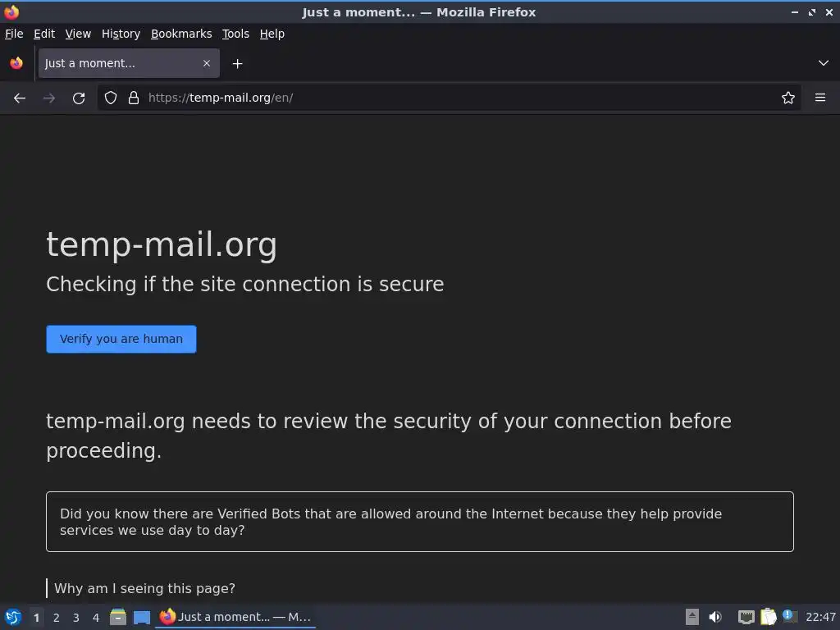Click the show desktop icon in taskbar
The height and width of the screenshot is (630, 840).
click(141, 618)
